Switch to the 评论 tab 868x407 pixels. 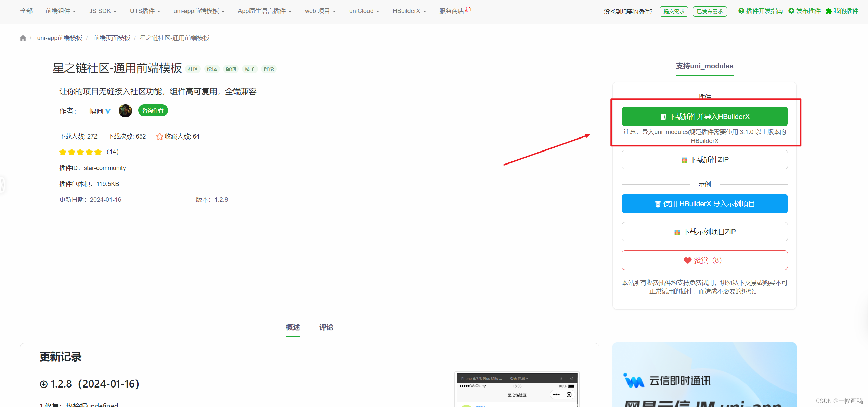click(x=326, y=327)
